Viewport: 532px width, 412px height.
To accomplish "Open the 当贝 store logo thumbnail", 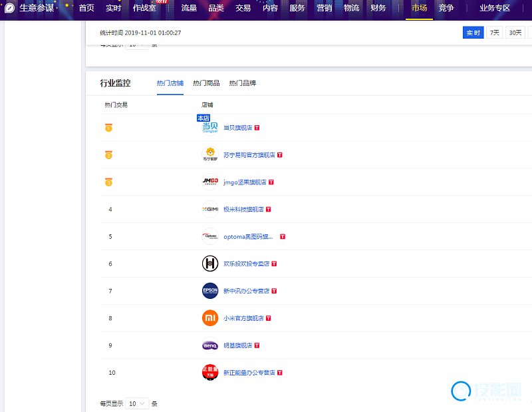I will point(210,128).
